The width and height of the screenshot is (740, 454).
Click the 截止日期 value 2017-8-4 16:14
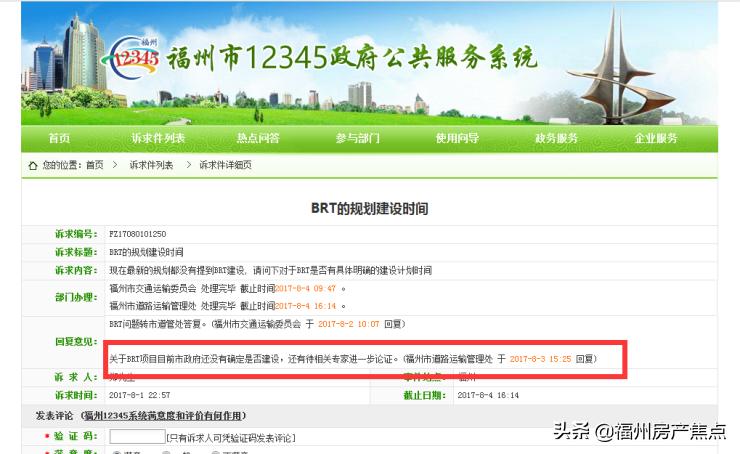(488, 395)
